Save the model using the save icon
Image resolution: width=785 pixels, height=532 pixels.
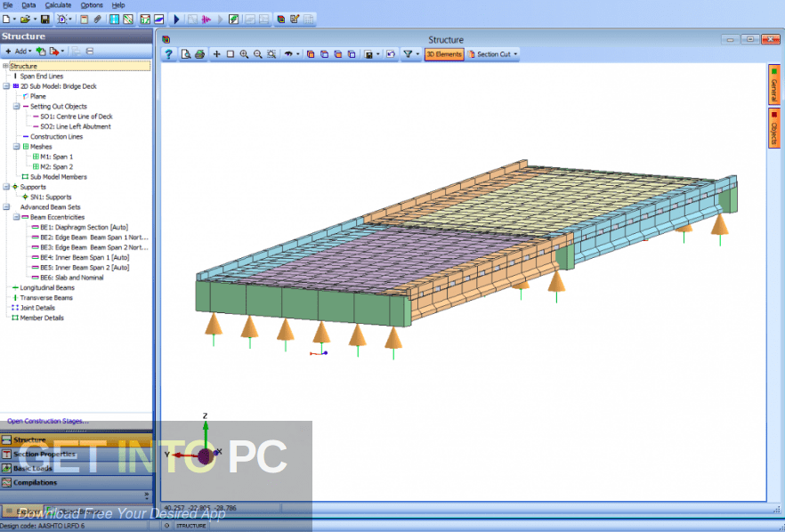pyautogui.click(x=45, y=20)
